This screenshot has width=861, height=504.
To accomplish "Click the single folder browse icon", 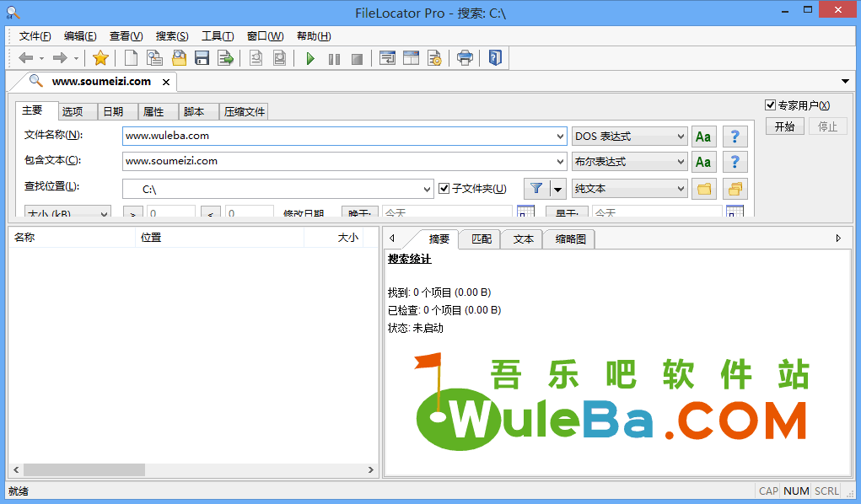I will pos(703,189).
